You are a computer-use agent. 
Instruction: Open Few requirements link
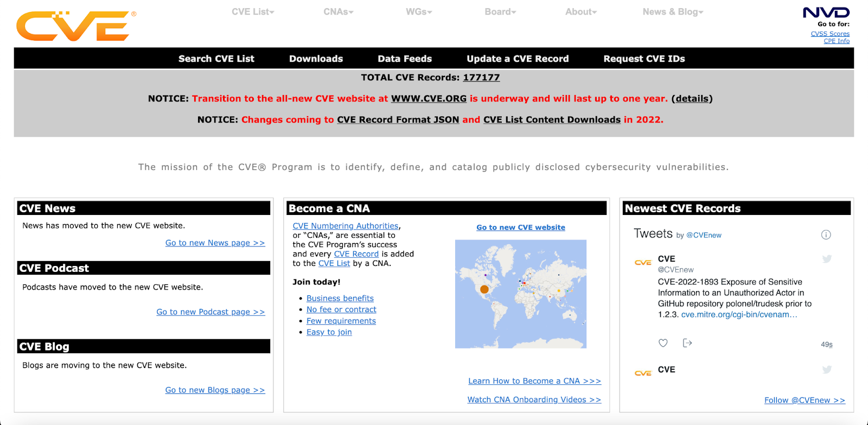341,321
